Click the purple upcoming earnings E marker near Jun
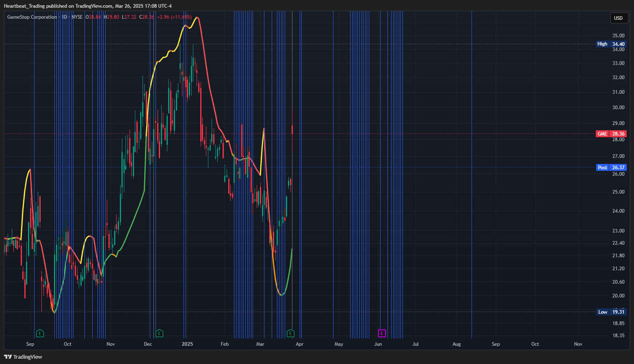Image resolution: width=634 pixels, height=364 pixels. pos(382,334)
